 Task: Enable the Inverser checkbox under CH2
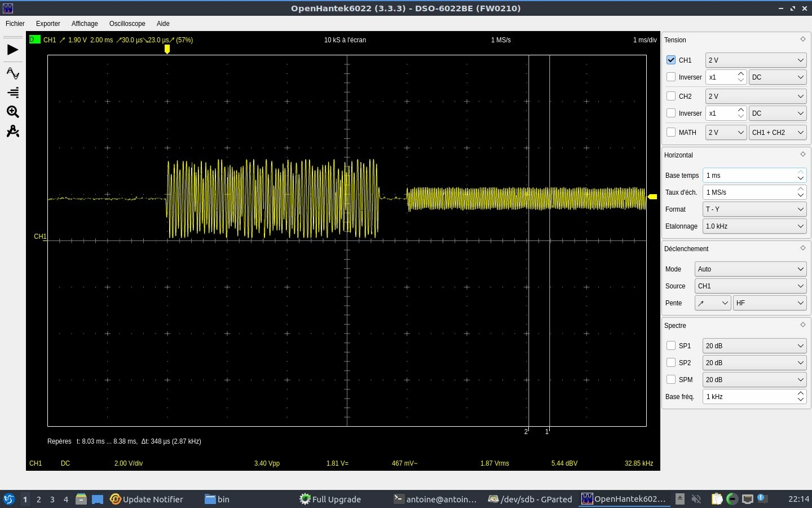click(671, 113)
